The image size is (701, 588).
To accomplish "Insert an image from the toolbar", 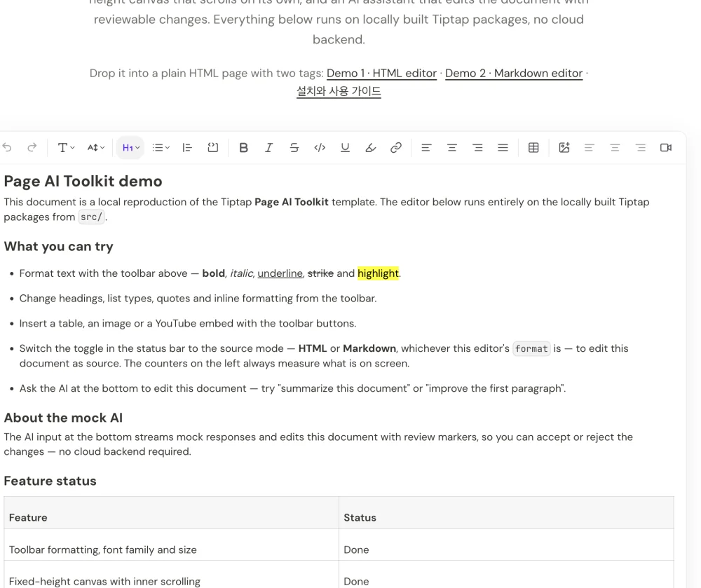I will coord(564,147).
